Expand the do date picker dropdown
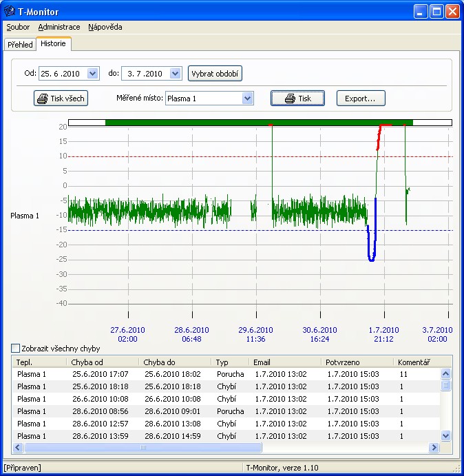The height and width of the screenshot is (476, 464). pyautogui.click(x=175, y=74)
